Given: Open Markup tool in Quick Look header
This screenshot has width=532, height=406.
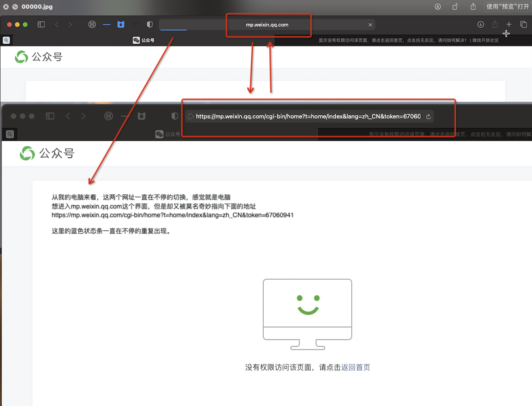Looking at the screenshot, I should point(438,6).
